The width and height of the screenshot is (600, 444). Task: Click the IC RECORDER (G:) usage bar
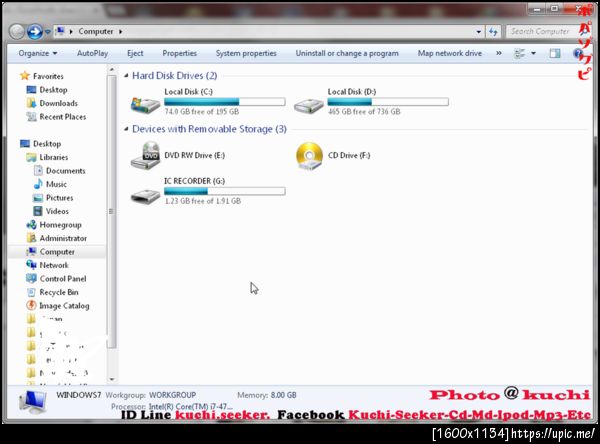225,191
